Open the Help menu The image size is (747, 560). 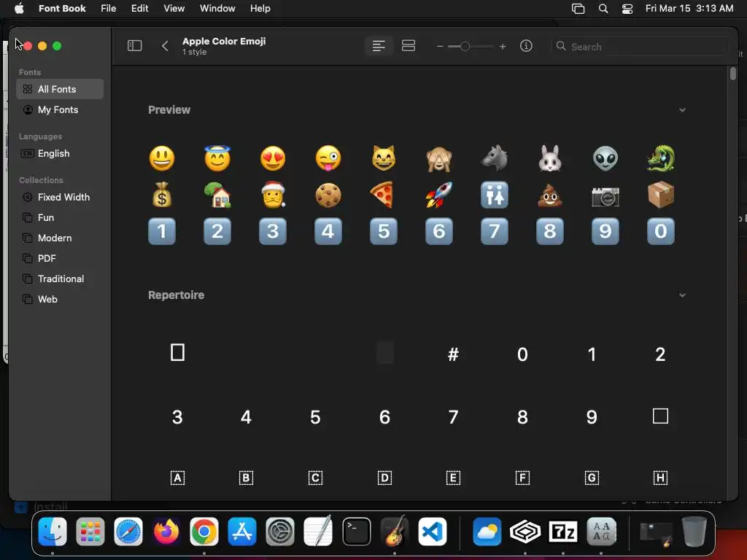(260, 8)
